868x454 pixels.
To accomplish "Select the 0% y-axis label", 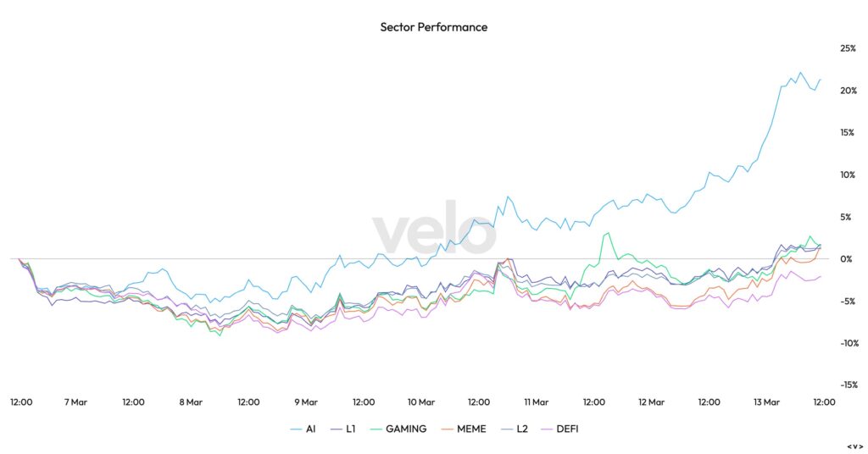I will pyautogui.click(x=847, y=259).
